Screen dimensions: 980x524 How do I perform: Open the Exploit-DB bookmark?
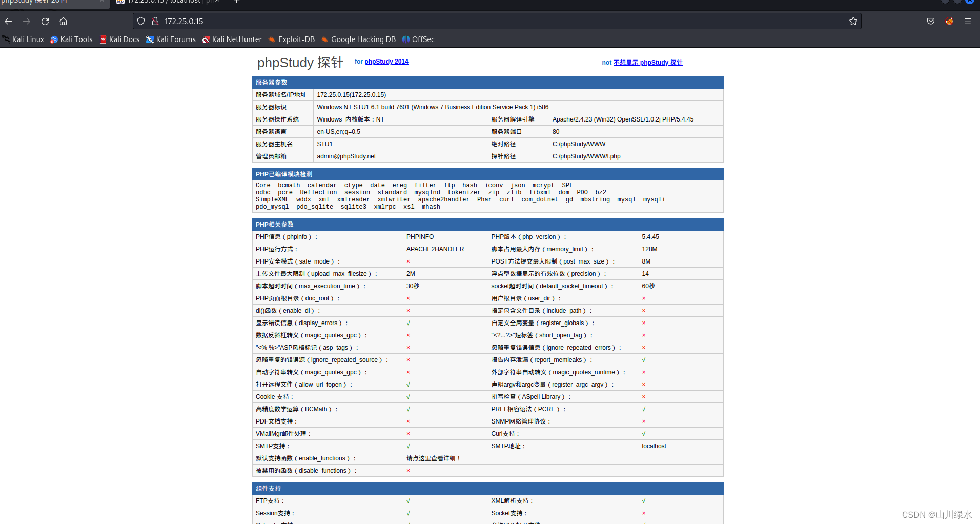click(x=292, y=39)
